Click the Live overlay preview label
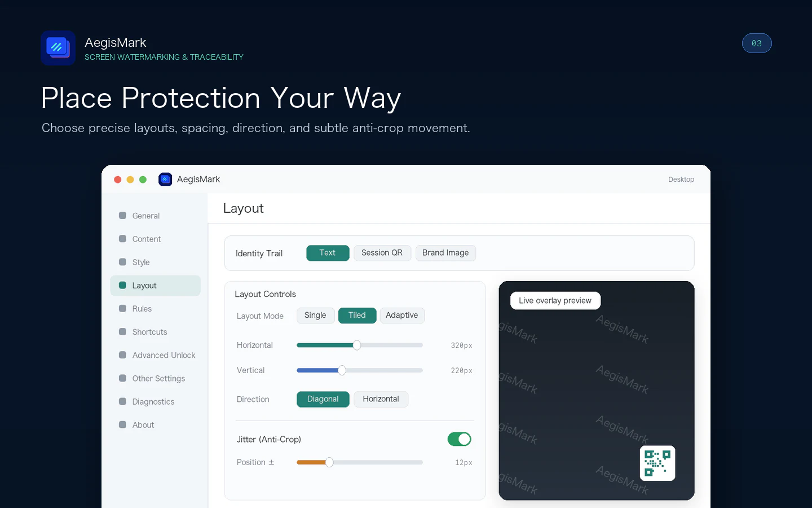Viewport: 812px width, 508px height. coord(555,300)
